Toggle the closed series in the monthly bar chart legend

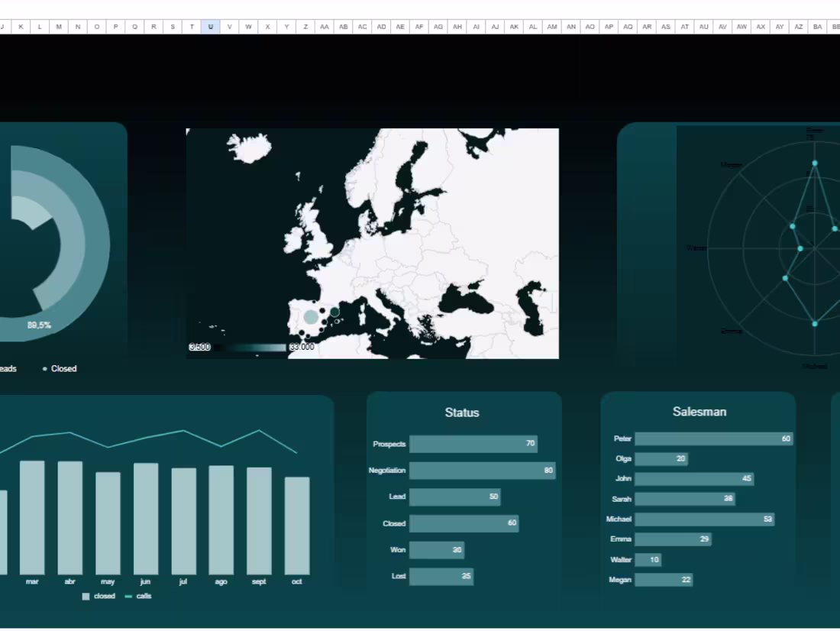pos(99,596)
